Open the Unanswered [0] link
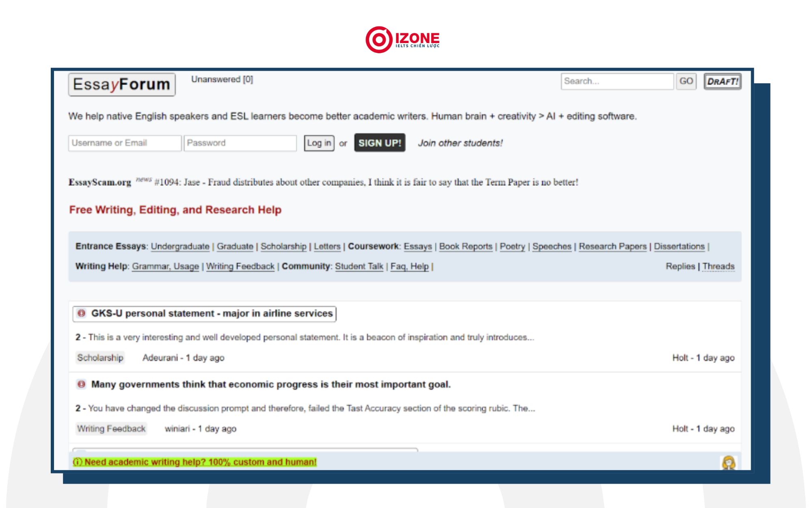Screen dimensions: 812x508 (222, 79)
